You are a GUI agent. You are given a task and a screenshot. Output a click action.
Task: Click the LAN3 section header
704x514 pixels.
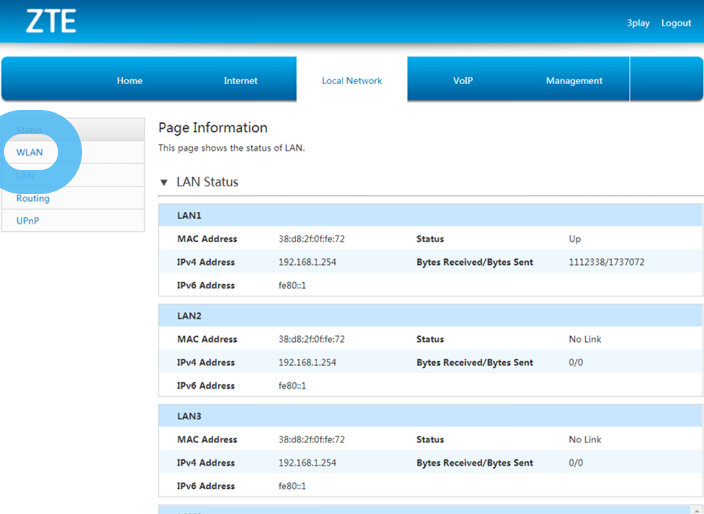190,416
